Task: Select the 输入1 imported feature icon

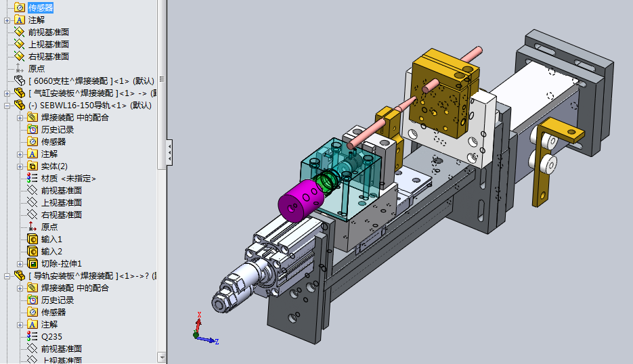Action: [32, 240]
